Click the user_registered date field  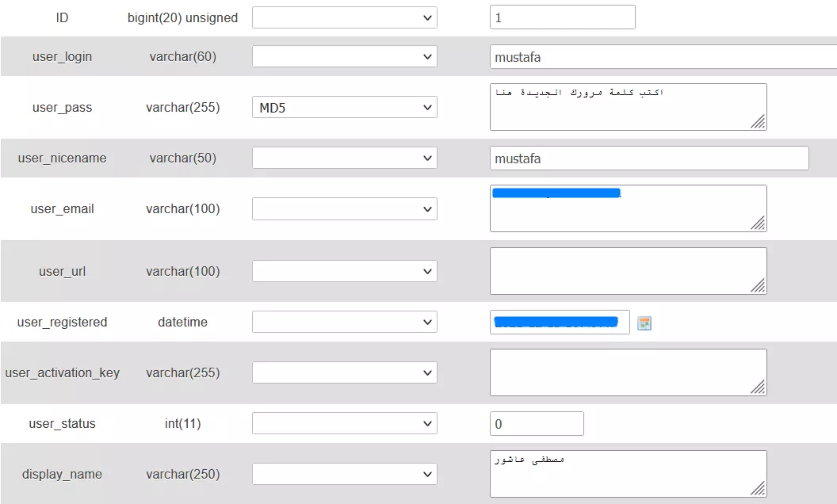tap(560, 322)
